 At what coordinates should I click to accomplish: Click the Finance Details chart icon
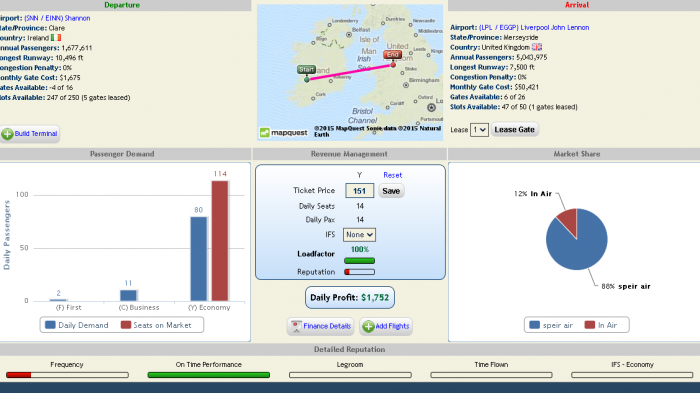[296, 326]
